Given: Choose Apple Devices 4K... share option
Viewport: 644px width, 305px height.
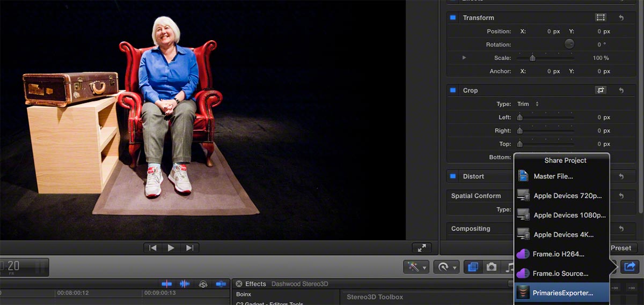Looking at the screenshot, I should 561,234.
